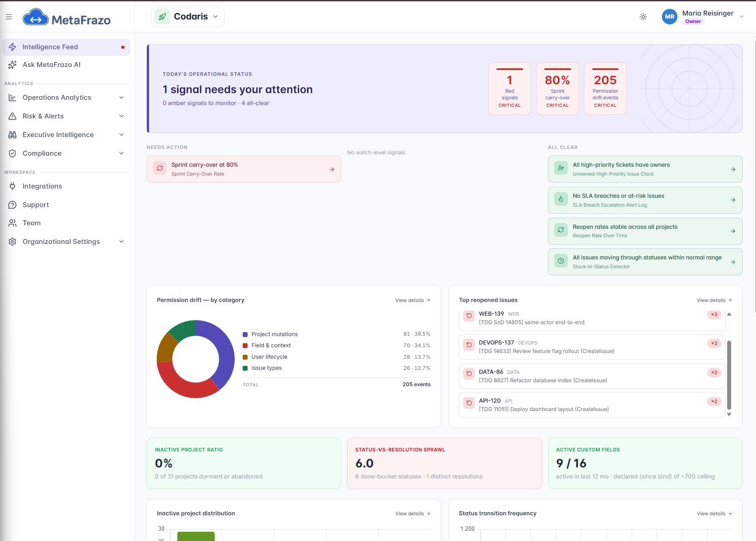Open Support via its help icon
Image resolution: width=756 pixels, height=541 pixels.
click(x=12, y=205)
